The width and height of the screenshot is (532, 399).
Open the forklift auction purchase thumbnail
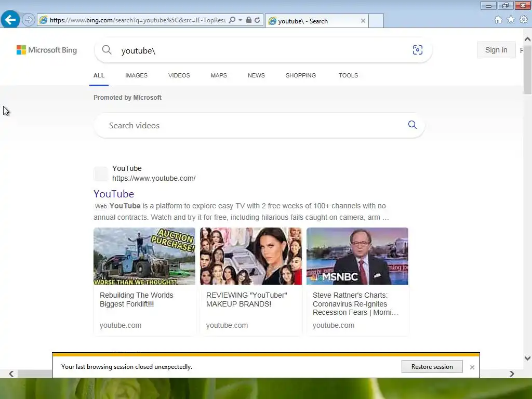(144, 256)
